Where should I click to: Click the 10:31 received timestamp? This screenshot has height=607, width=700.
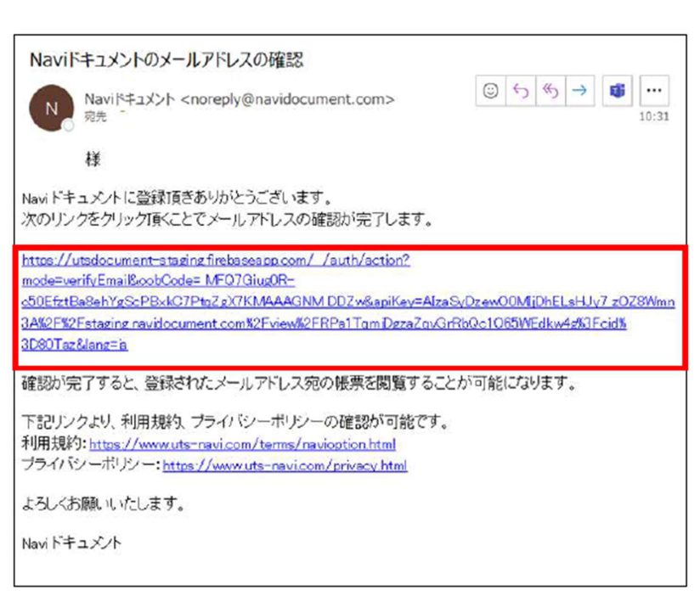[x=653, y=116]
